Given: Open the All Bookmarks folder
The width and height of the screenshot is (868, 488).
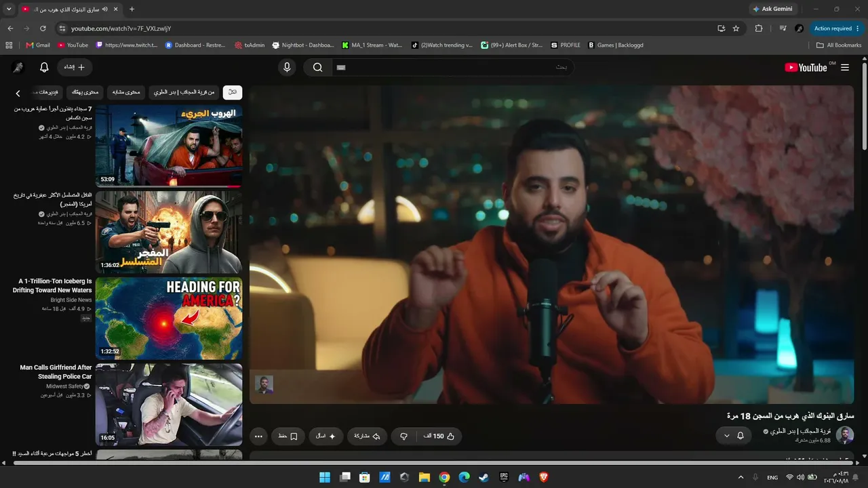Looking at the screenshot, I should pyautogui.click(x=839, y=45).
